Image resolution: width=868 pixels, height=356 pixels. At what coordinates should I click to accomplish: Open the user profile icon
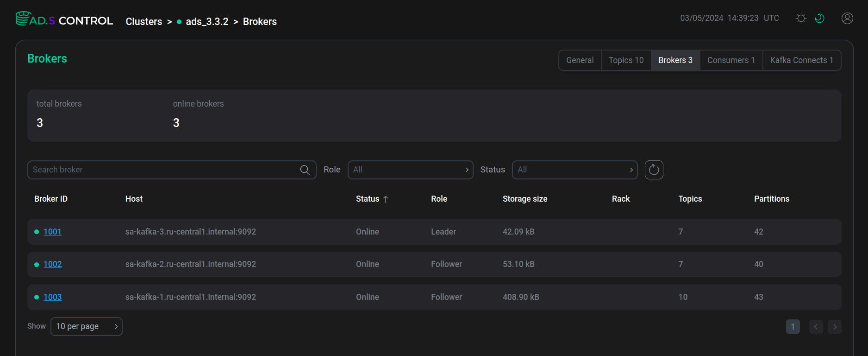point(847,18)
